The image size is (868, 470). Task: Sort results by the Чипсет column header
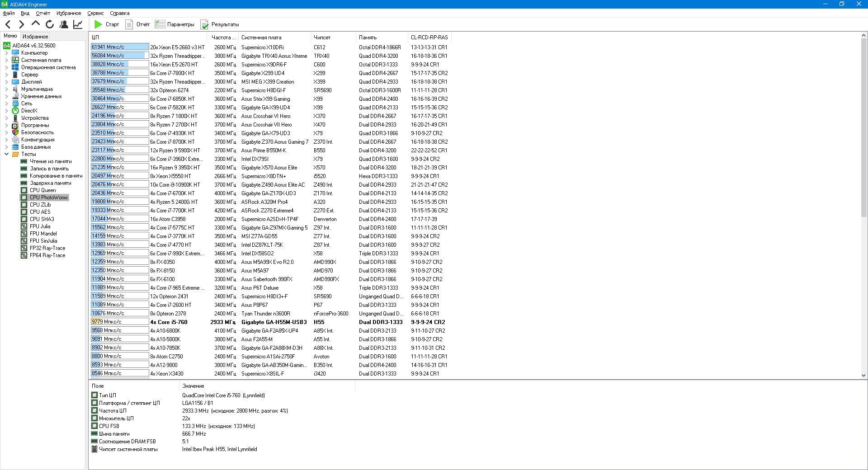click(333, 38)
